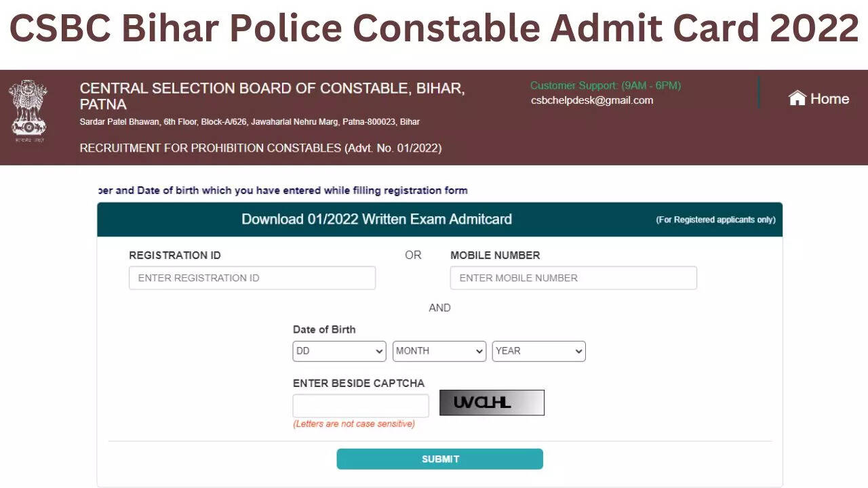Screen dimensions: 868x488
Task: Click the Mobile Number input field
Action: tap(573, 278)
